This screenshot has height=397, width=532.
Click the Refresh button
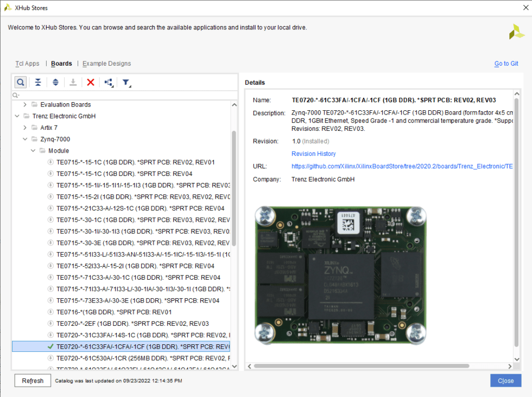(32, 380)
